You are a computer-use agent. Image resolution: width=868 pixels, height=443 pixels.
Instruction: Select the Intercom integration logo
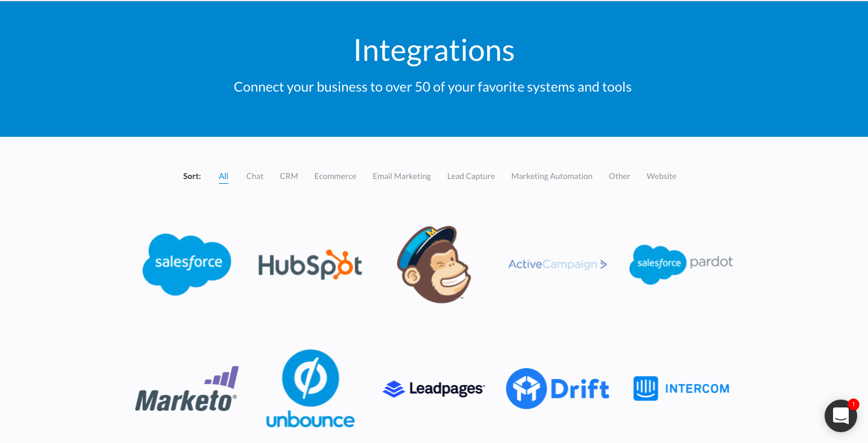[x=681, y=389]
